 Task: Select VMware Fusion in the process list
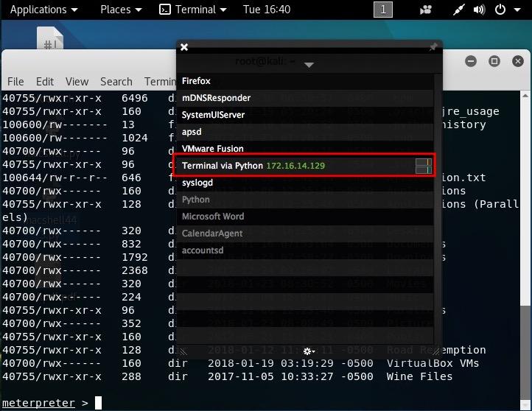point(304,149)
